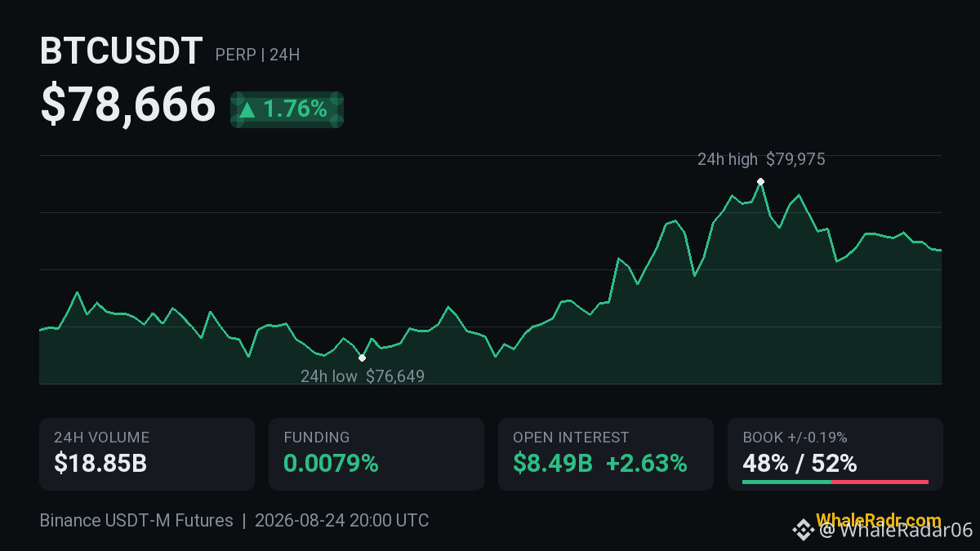Click the $8.49B open interest value

coord(553,464)
